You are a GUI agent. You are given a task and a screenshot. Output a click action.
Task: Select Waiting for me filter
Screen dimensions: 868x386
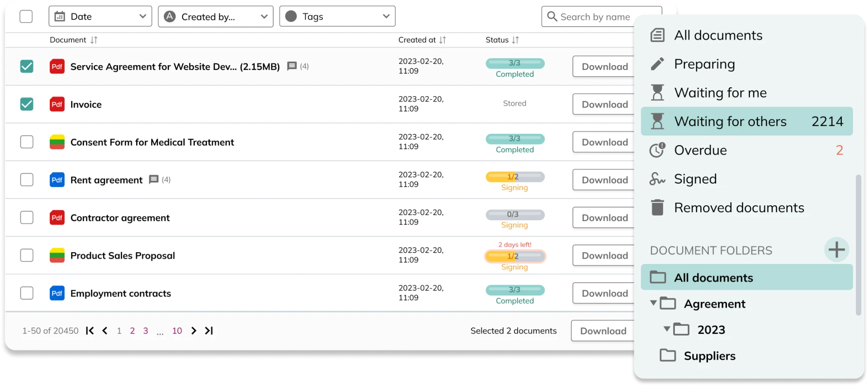tap(747, 93)
